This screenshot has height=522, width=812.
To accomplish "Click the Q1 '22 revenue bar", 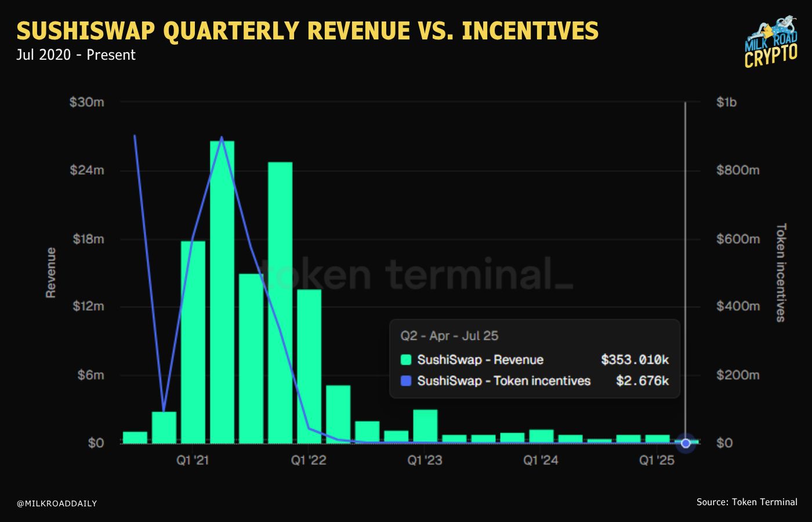I will tap(309, 366).
